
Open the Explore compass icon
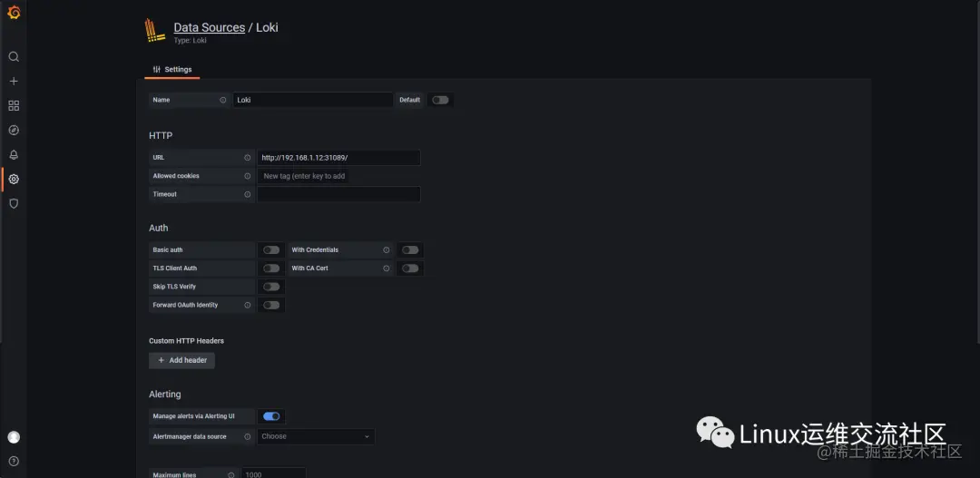point(14,130)
